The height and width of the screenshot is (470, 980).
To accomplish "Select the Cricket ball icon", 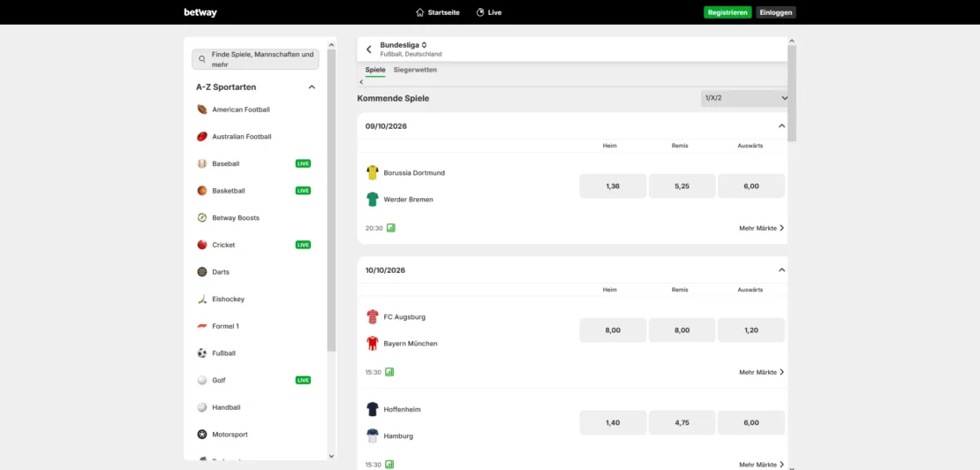I will (x=202, y=245).
